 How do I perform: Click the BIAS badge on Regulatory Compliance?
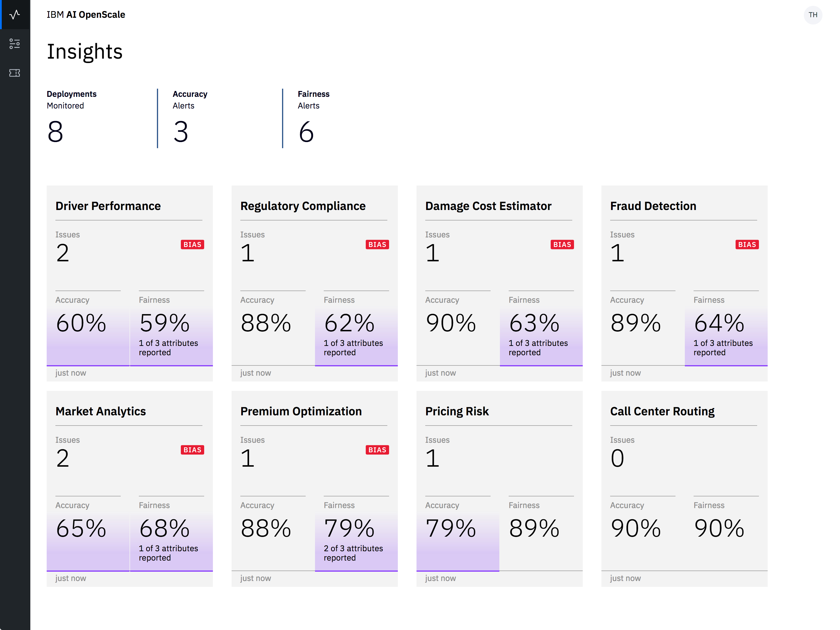(x=377, y=244)
